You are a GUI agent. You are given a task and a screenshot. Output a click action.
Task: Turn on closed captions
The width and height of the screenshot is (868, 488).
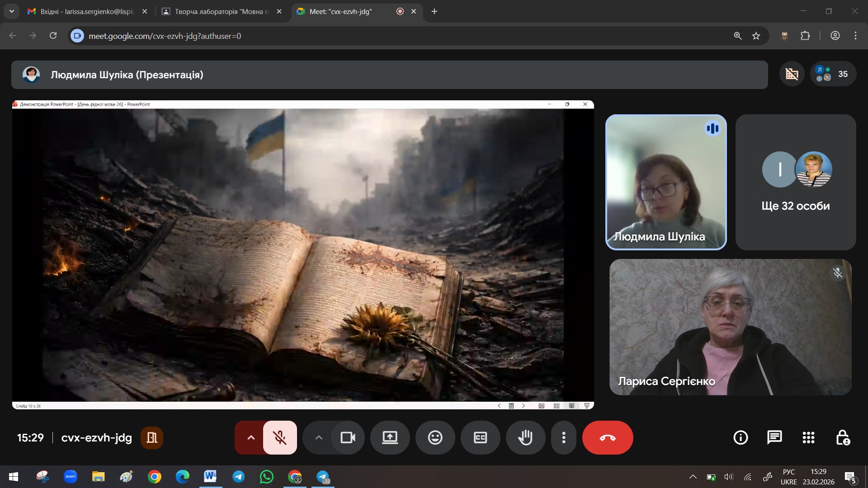point(480,437)
